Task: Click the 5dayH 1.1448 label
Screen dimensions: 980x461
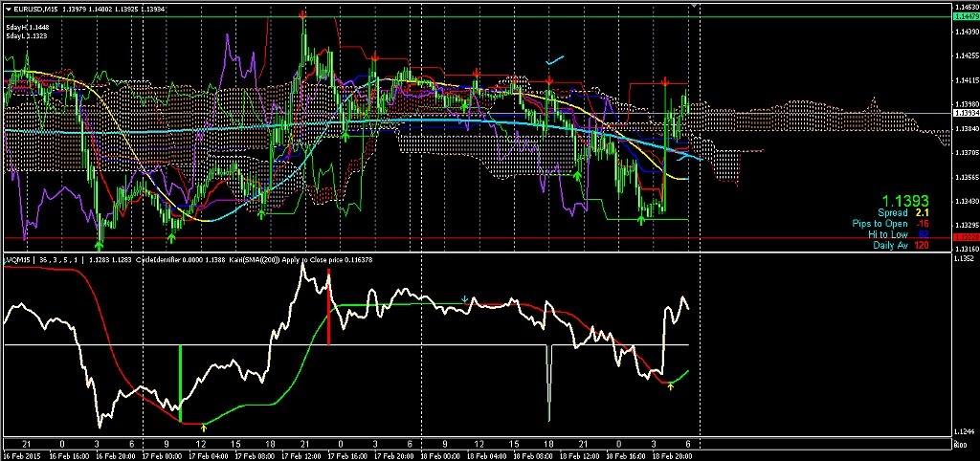Action: 28,28
